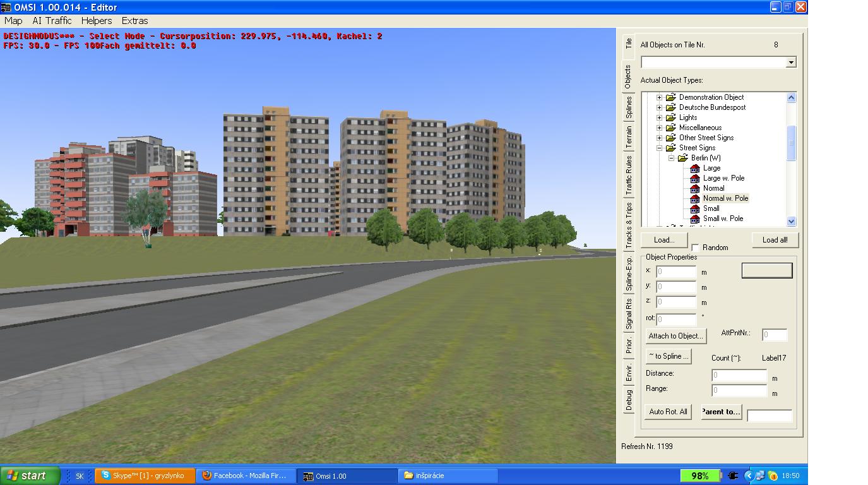This screenshot has height=485, width=868.
Task: Collapse the Berlin (W) subfolder
Action: pos(672,158)
